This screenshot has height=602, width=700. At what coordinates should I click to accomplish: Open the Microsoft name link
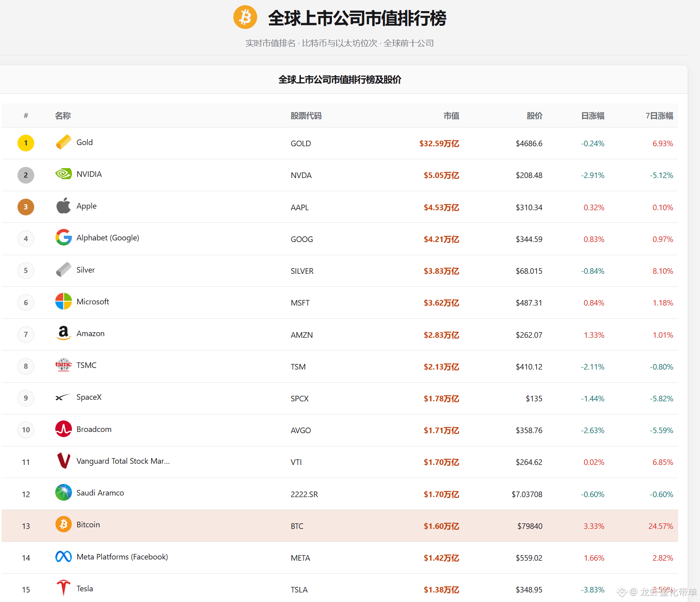click(93, 302)
